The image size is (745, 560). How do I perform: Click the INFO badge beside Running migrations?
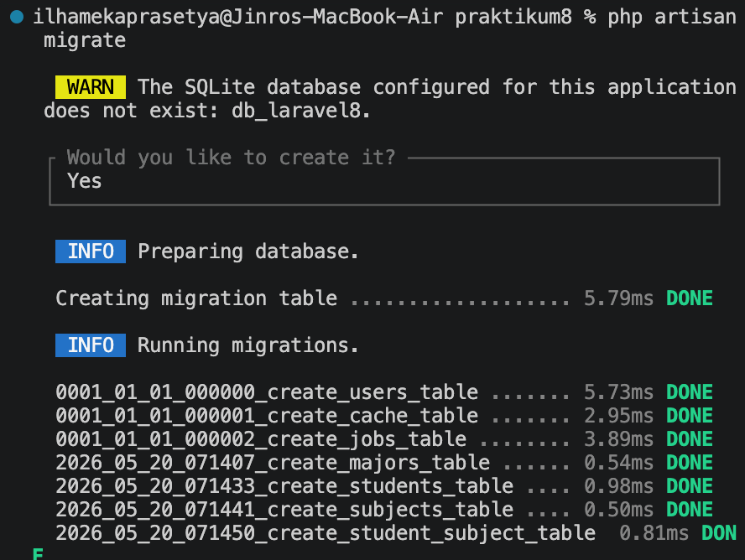coord(91,345)
